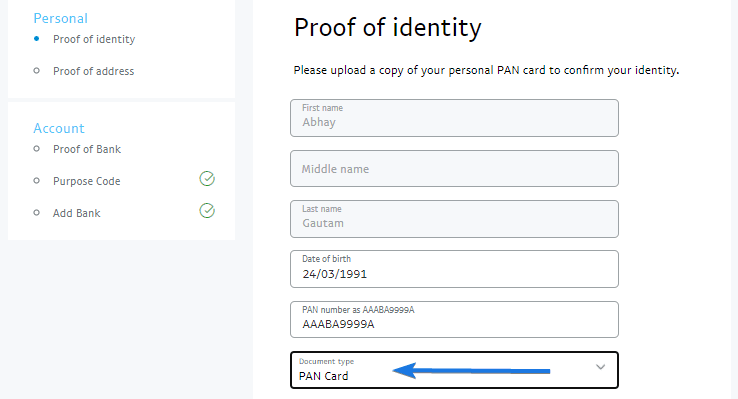Viewport: 738px width, 399px height.
Task: Click the green checkmark beside Purpose Code
Action: [x=207, y=179]
